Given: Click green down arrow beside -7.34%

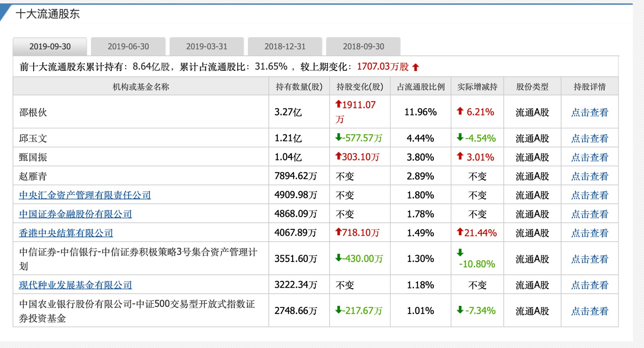Looking at the screenshot, I should coord(460,310).
